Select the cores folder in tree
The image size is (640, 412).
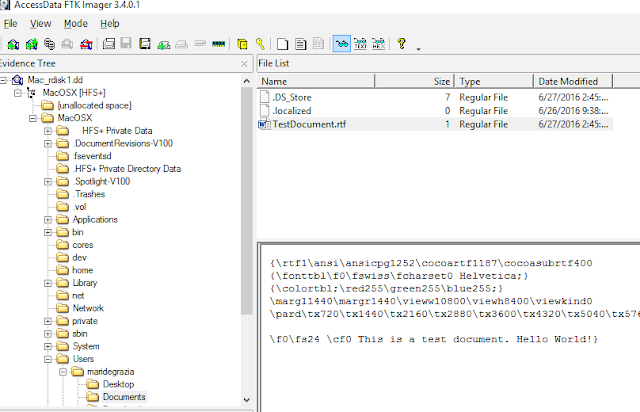83,245
